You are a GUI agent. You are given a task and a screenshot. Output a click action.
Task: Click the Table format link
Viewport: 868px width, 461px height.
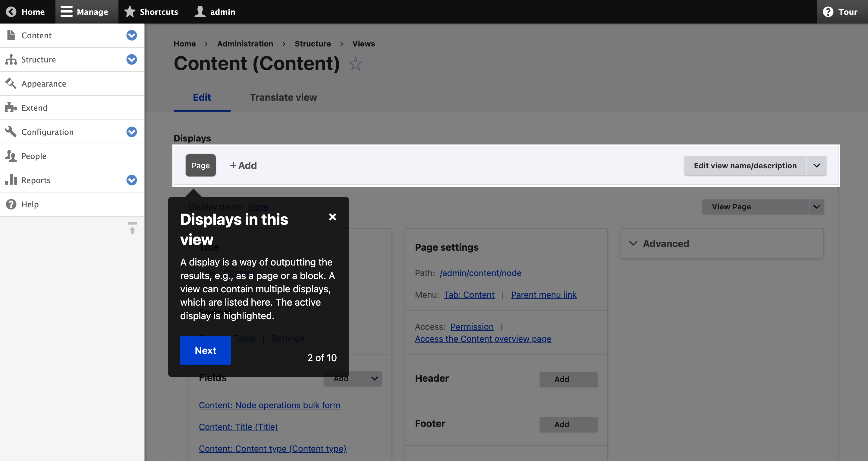pyautogui.click(x=245, y=338)
